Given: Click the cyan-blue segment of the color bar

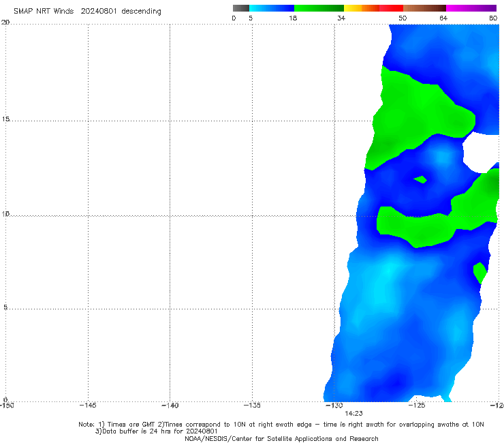Looking at the screenshot, I should click(272, 8).
